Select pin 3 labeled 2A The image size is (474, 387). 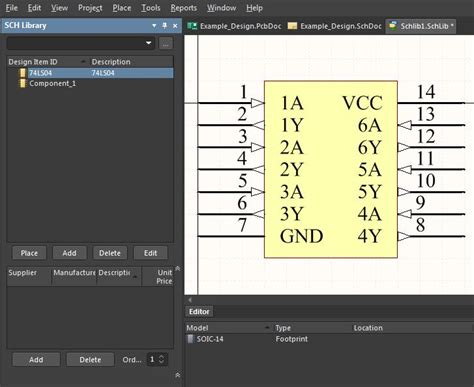231,147
